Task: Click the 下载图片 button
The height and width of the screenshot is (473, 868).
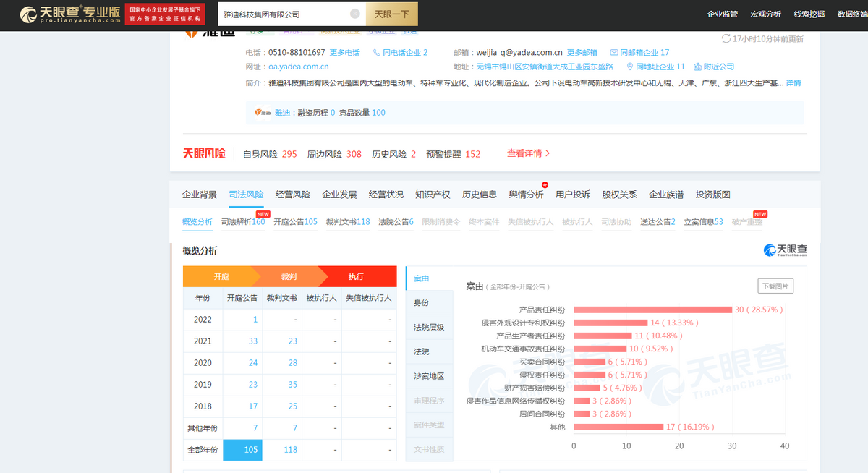Action: [x=775, y=286]
